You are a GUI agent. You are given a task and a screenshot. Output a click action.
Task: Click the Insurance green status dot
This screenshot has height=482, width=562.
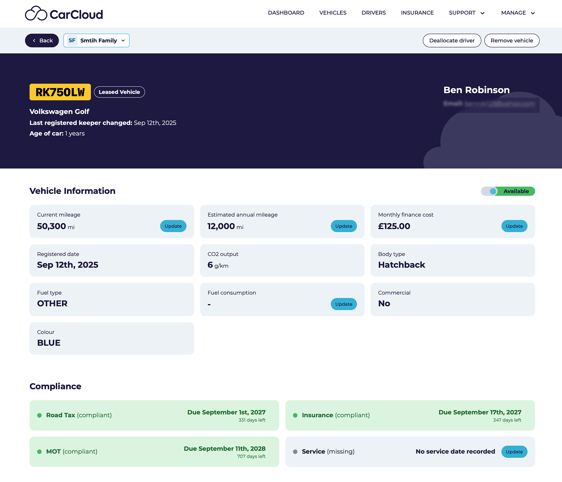coord(295,415)
